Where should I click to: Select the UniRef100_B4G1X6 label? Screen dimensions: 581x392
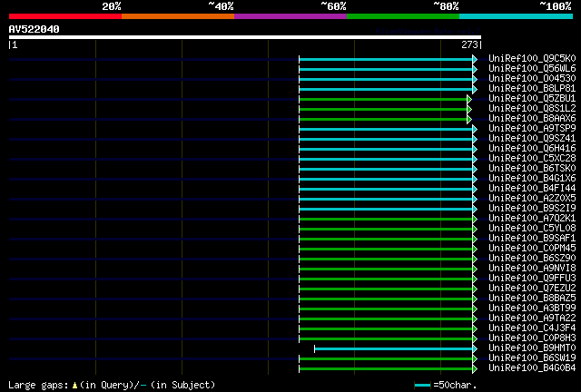532,179
